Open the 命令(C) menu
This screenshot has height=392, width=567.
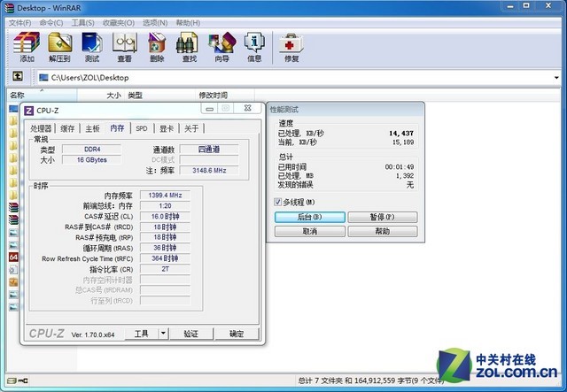(x=51, y=23)
